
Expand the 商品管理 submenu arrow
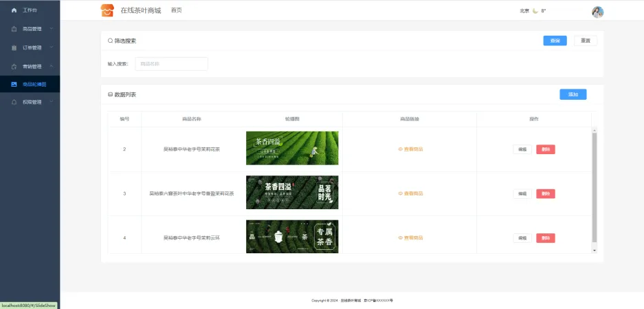click(52, 29)
